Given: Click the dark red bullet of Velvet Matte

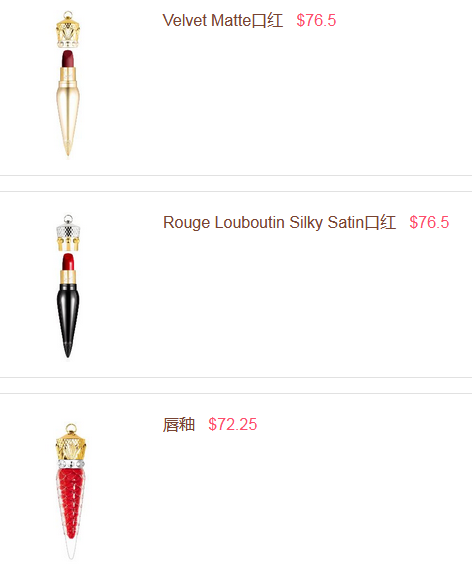Looking at the screenshot, I should pyautogui.click(x=68, y=59).
